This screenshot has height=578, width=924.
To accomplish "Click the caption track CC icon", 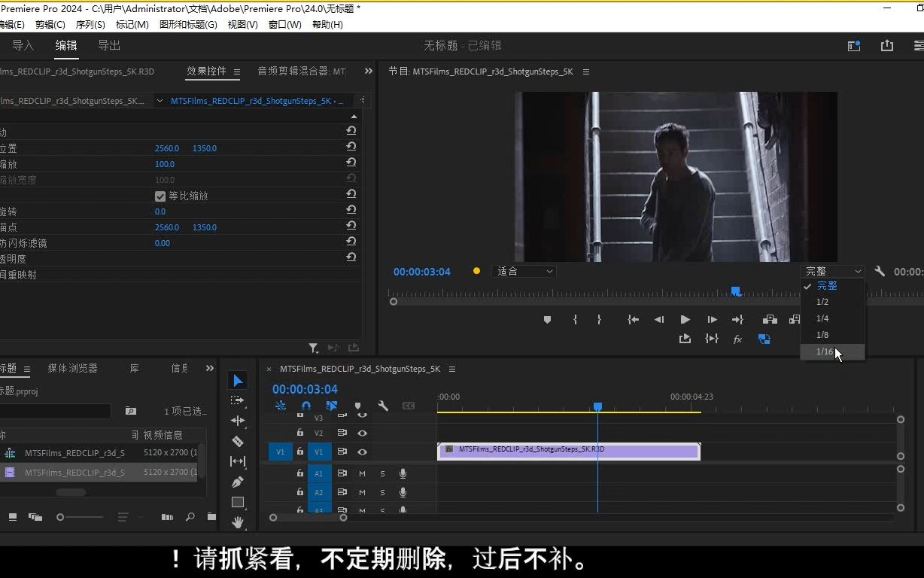I will pyautogui.click(x=409, y=406).
